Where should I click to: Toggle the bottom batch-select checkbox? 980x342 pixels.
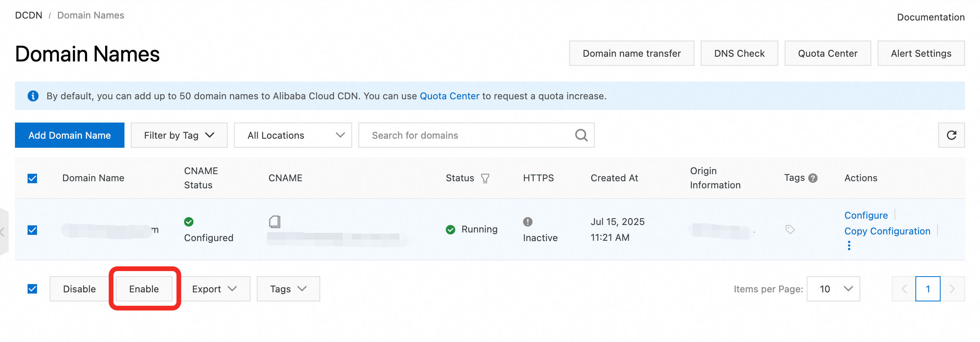(32, 289)
